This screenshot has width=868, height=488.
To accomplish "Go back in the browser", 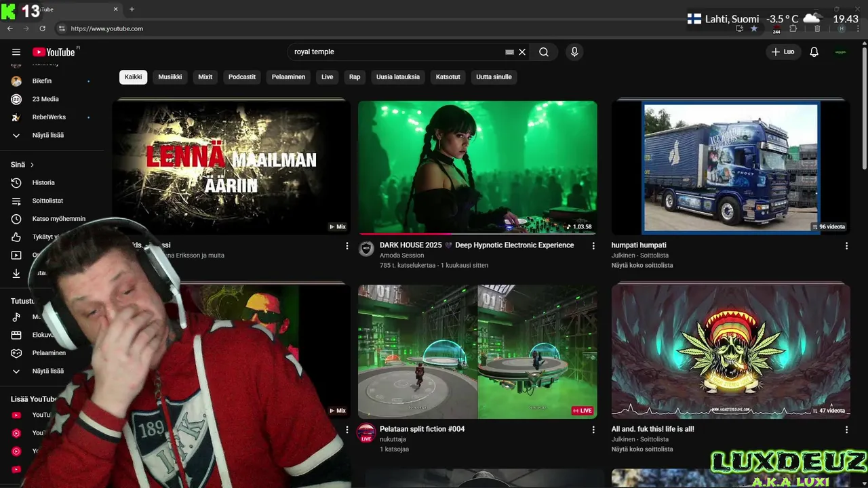I will pos(9,28).
